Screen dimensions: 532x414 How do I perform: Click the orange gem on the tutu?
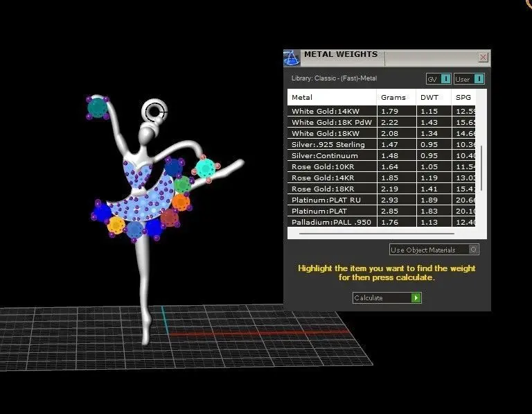click(181, 202)
